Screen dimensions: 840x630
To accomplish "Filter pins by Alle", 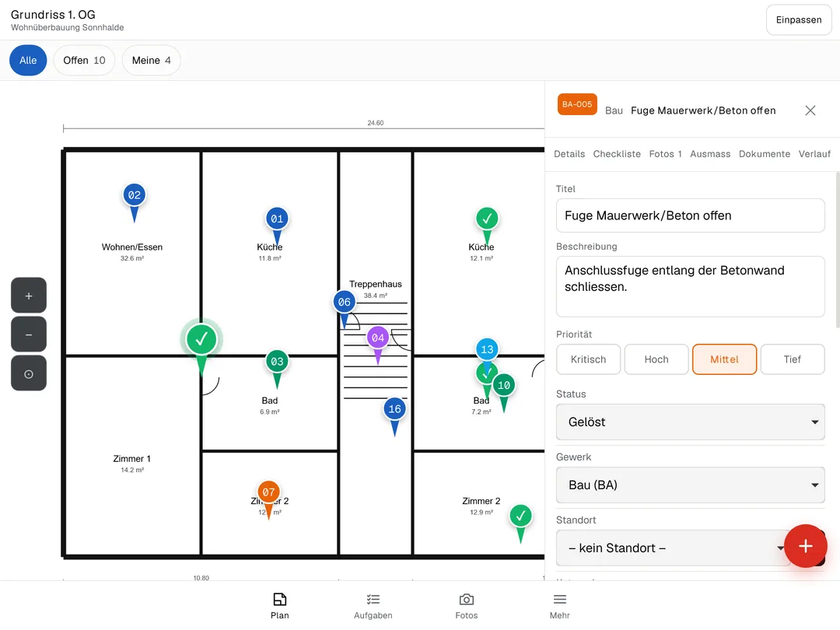I will (29, 61).
